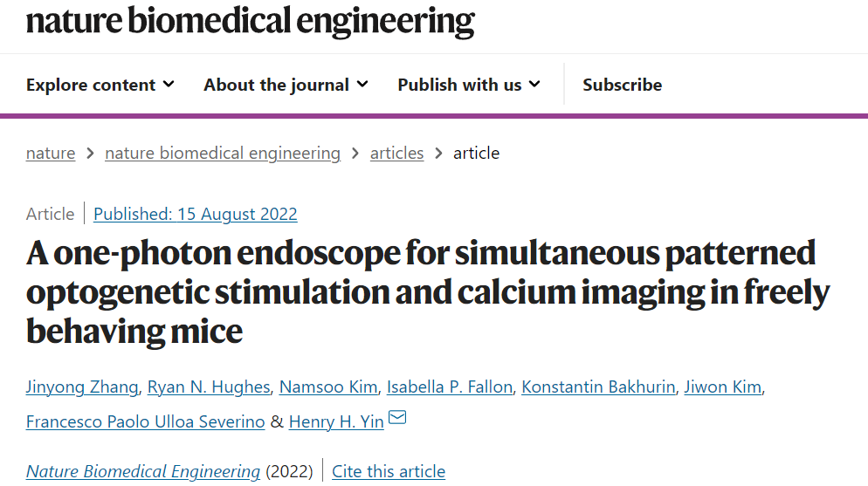Open the nature biomedical engineering breadcrumb
Viewport: 868px width, 486px height.
coord(223,154)
